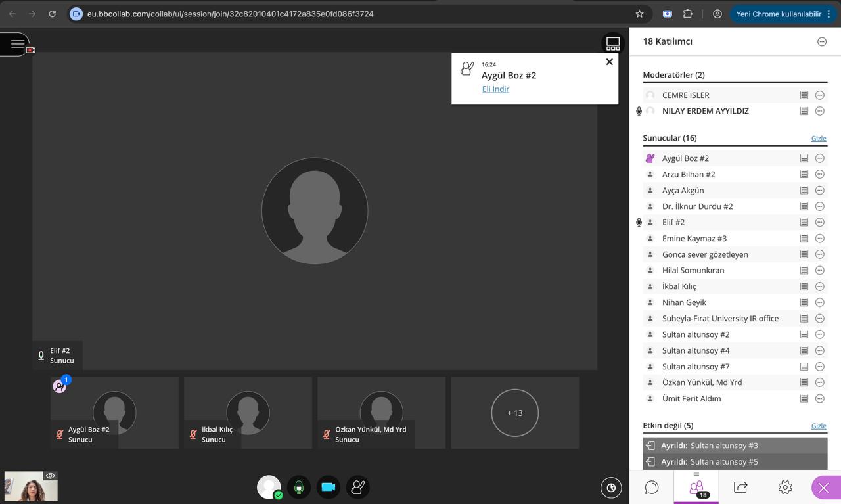
Task: Click the session timer clock icon
Action: pos(611,488)
